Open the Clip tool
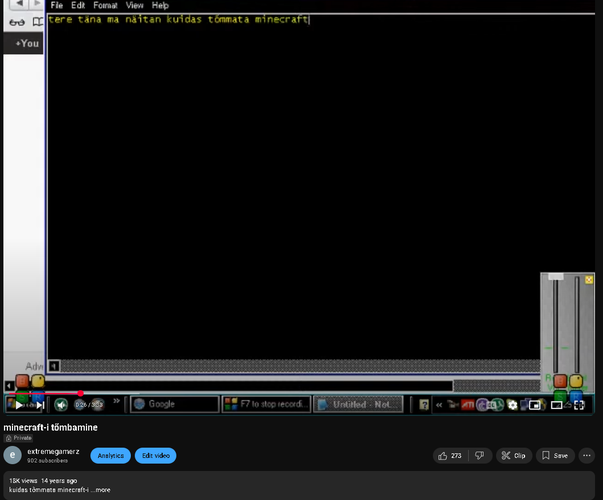 tap(513, 456)
